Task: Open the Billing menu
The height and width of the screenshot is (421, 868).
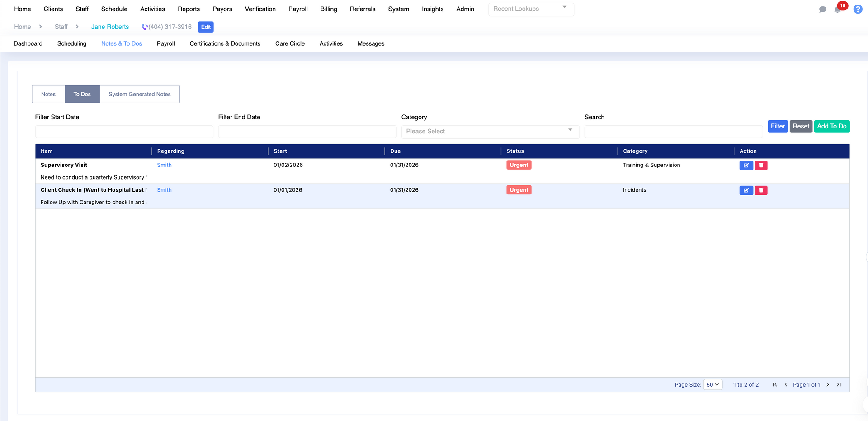Action: click(329, 9)
